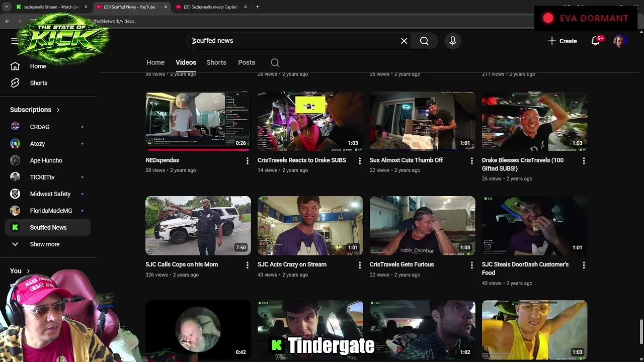Clear the search box with the X icon
The image size is (644, 362).
(404, 41)
